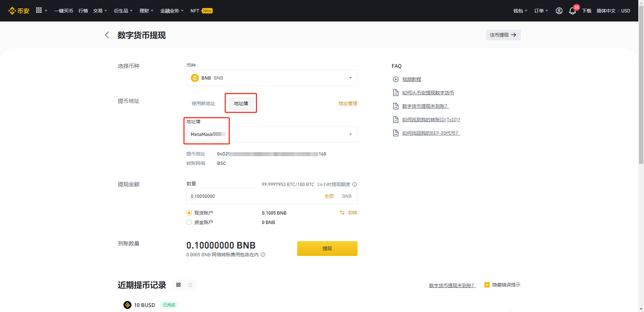This screenshot has height=312, width=644.
Task: Switch to list view for recent withdrawals
Action: click(x=190, y=285)
